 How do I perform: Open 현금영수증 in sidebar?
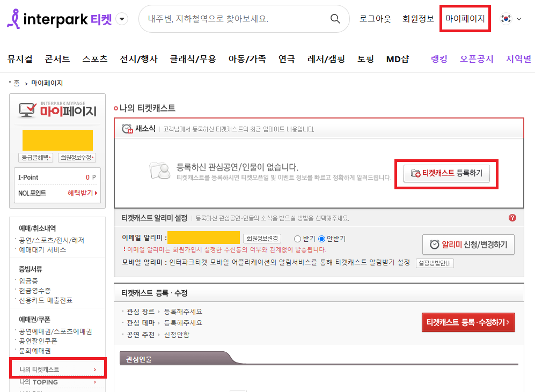pos(35,291)
